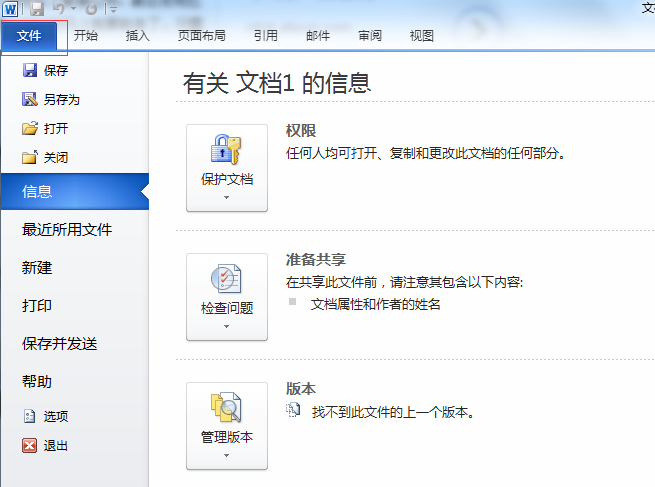Open 保存并发送 (Save & Send) section
The image size is (655, 487).
tap(60, 344)
